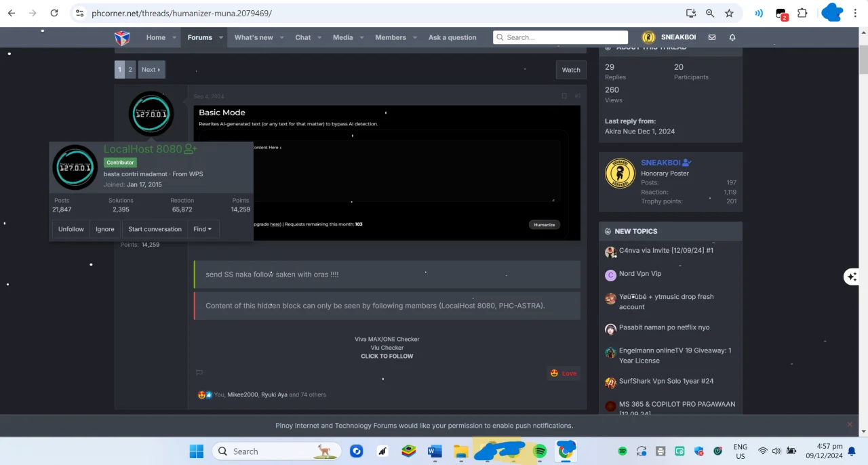
Task: Open 'Pasabit naman po netflix nyo' topic
Action: (x=664, y=327)
